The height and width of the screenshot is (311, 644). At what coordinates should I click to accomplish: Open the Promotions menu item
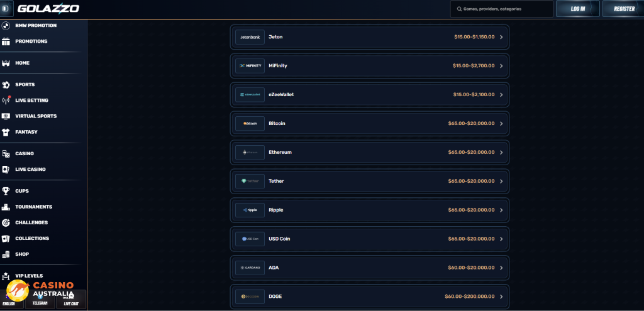click(x=31, y=41)
